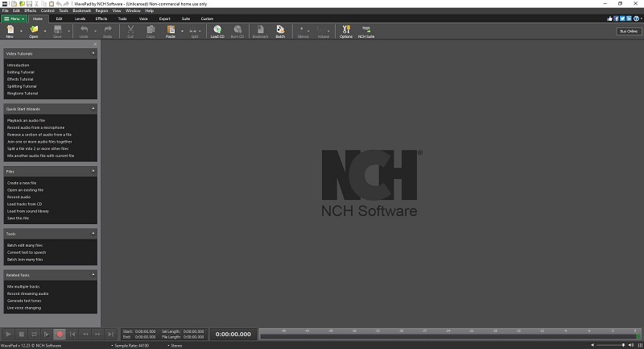This screenshot has width=644, height=349.
Task: Click the New file icon in Home toolbar
Action: coord(10,29)
